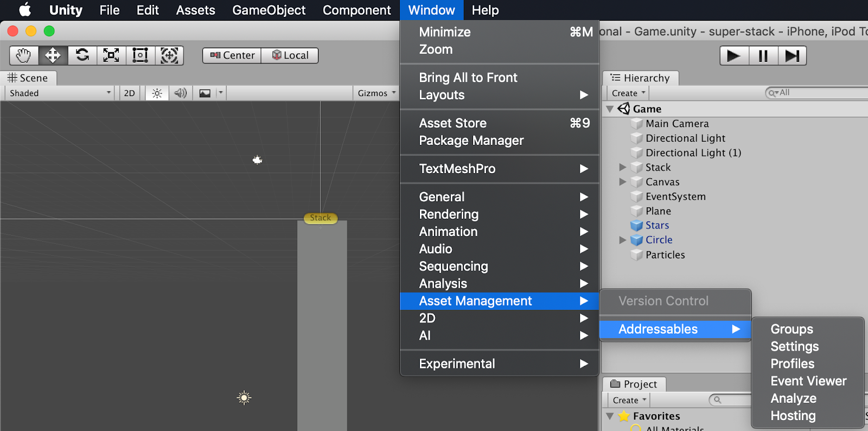This screenshot has width=868, height=431.
Task: Choose Bring All to Front
Action: coord(499,78)
